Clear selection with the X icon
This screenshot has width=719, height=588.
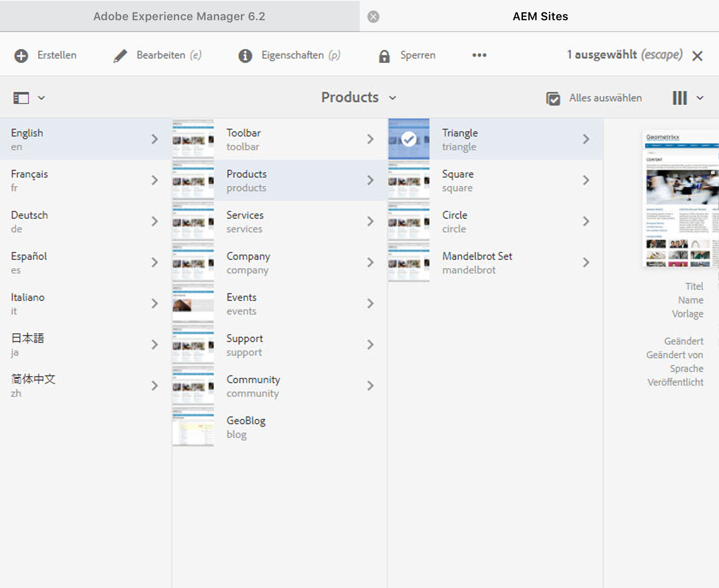click(697, 56)
